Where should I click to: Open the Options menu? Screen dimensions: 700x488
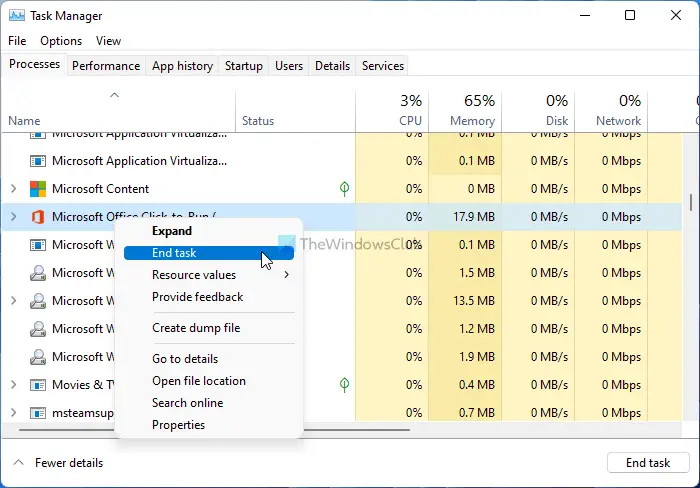point(61,41)
